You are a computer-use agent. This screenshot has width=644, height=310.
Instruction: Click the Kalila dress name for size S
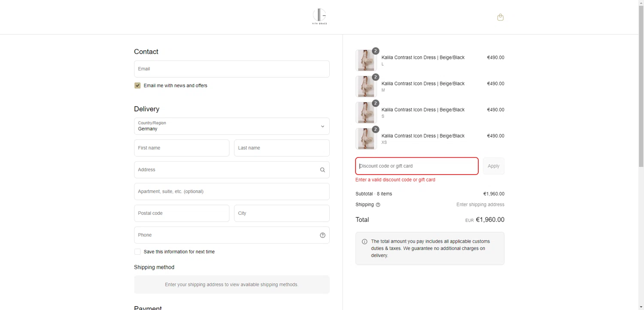[423, 110]
